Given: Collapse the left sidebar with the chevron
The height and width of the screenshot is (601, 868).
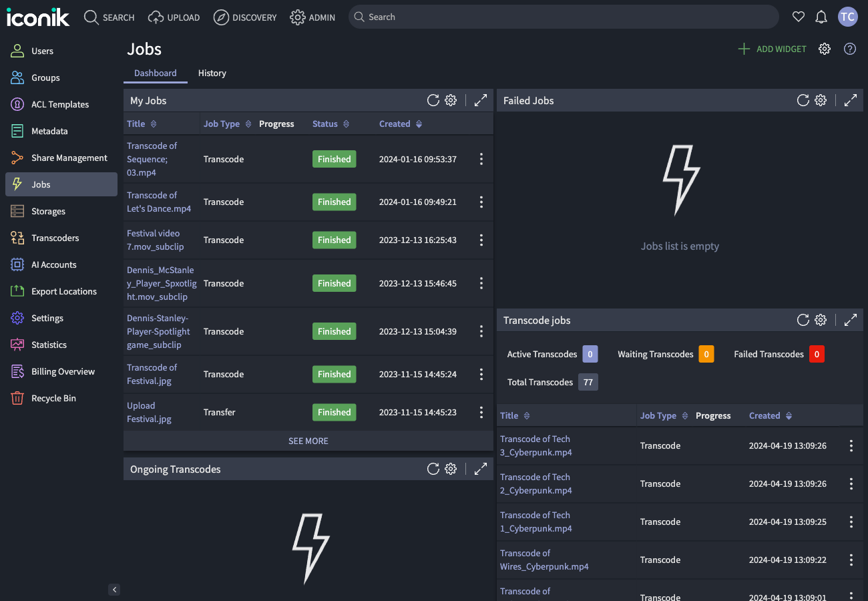Looking at the screenshot, I should pos(114,590).
